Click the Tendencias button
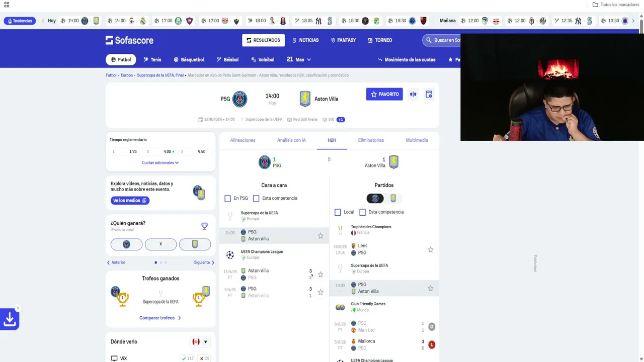This screenshot has width=644, height=362. click(20, 21)
